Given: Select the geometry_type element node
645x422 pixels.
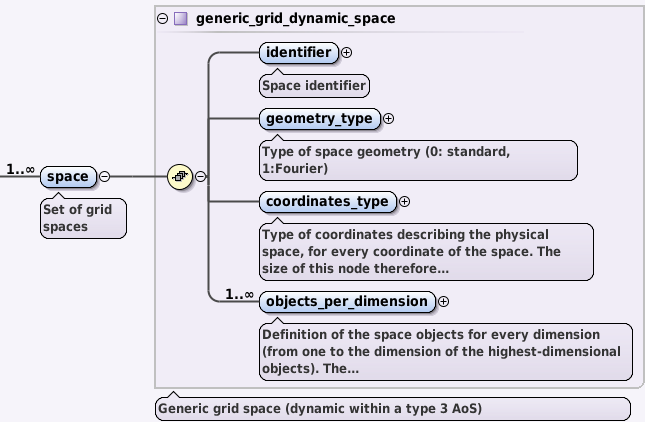Looking at the screenshot, I should [x=320, y=118].
